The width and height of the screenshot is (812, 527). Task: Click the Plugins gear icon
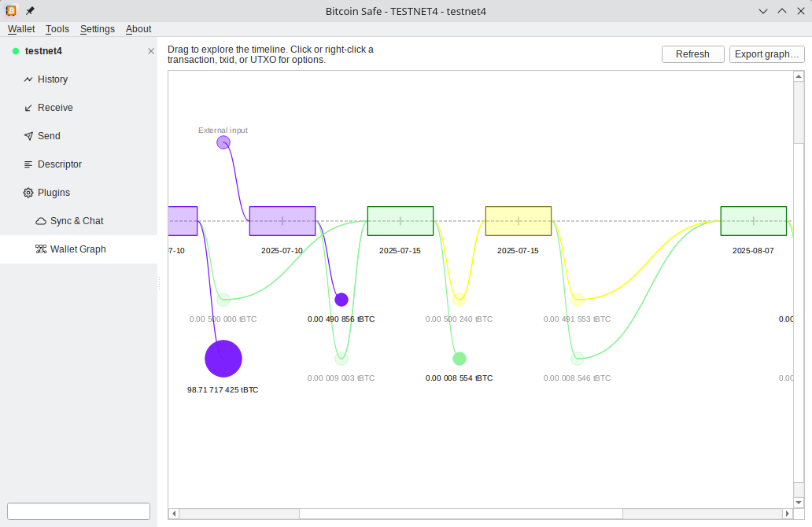click(x=28, y=193)
